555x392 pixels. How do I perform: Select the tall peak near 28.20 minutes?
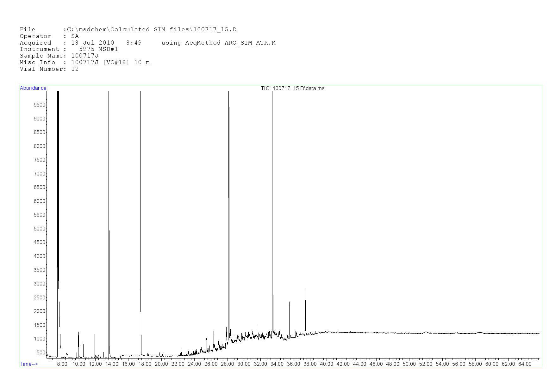point(229,190)
